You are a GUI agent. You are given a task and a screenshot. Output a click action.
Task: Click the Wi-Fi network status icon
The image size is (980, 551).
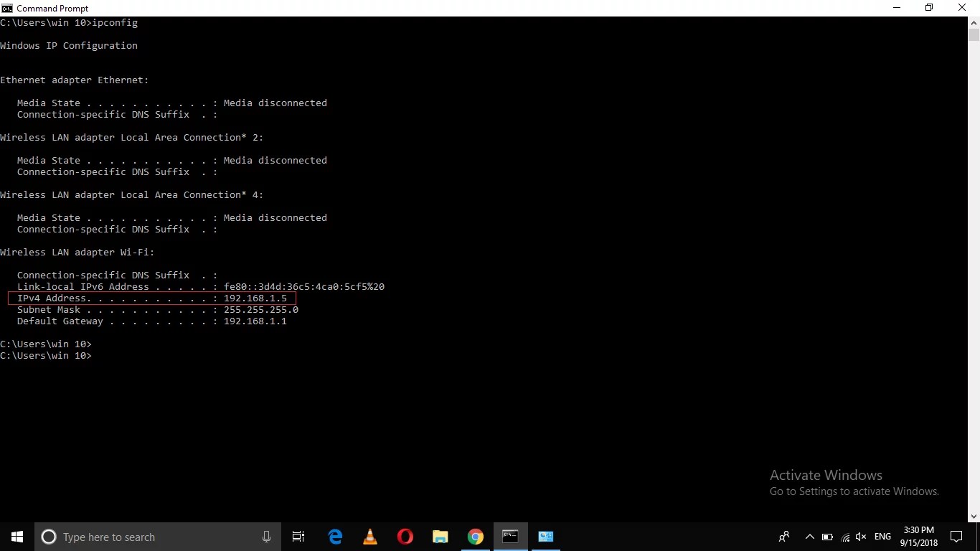tap(844, 537)
